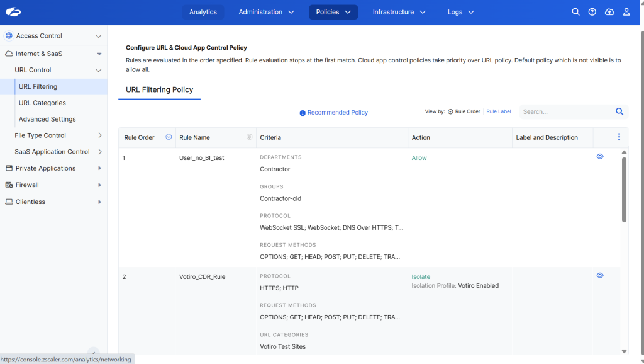Image resolution: width=644 pixels, height=364 pixels.
Task: Open Firewall sidebar section
Action: pyautogui.click(x=27, y=185)
